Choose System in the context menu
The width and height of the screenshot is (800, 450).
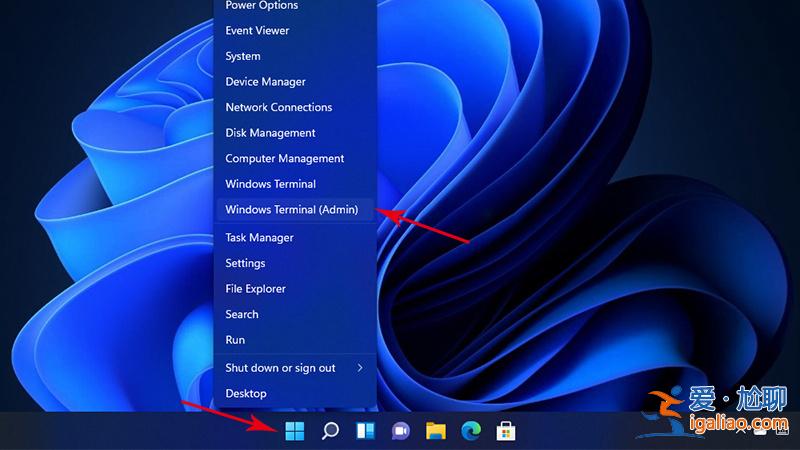[x=295, y=56]
